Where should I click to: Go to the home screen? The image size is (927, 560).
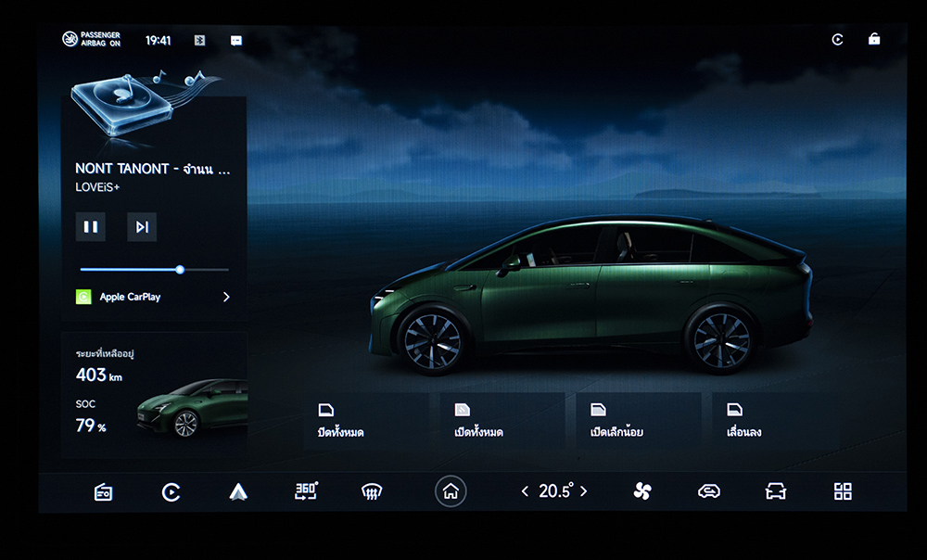451,491
